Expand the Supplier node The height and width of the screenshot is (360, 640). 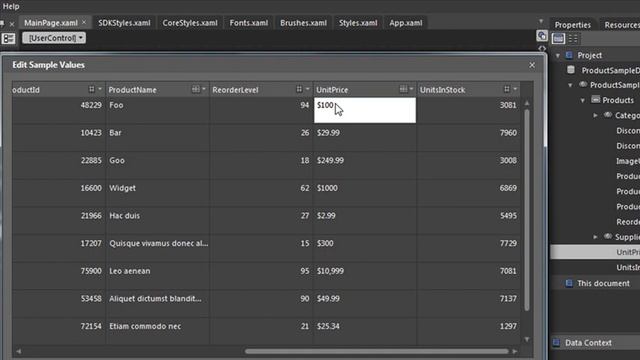coord(596,237)
